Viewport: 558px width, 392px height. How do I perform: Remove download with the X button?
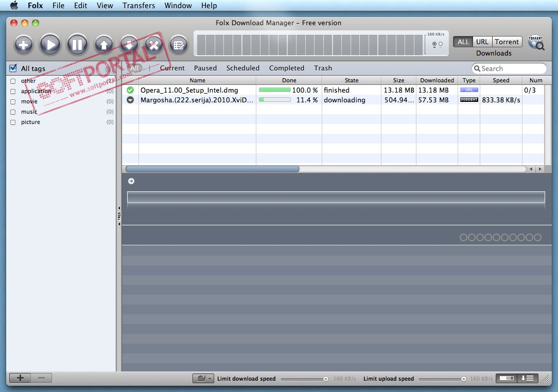pos(154,45)
